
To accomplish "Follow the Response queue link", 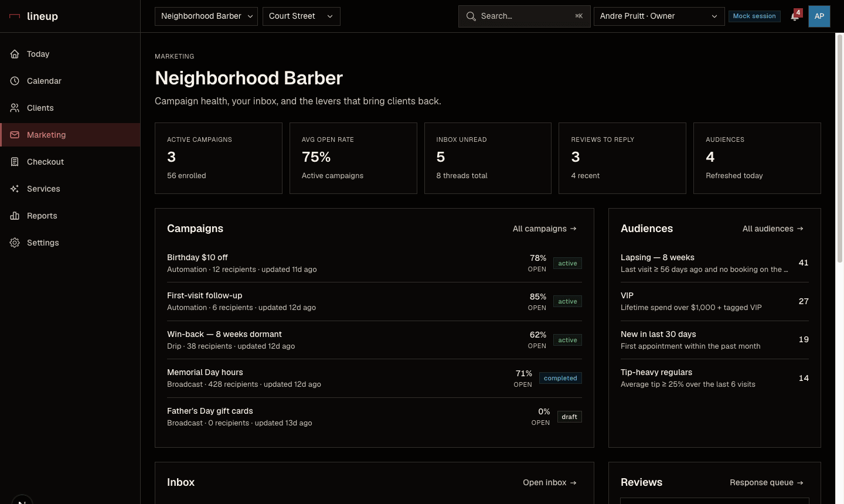I will click(x=767, y=482).
